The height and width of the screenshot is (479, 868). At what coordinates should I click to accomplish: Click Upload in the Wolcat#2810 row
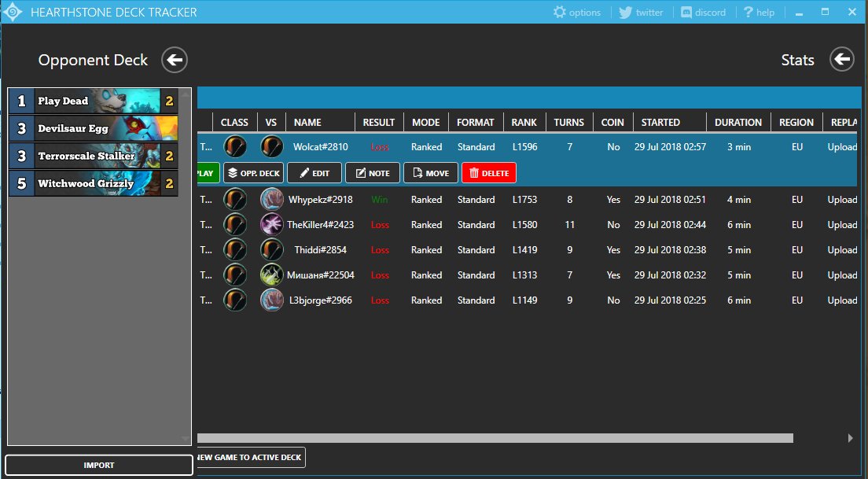pos(842,147)
